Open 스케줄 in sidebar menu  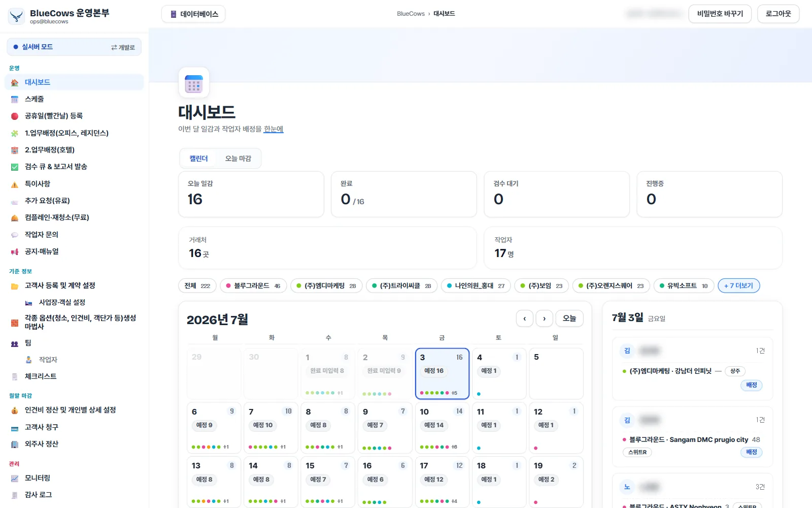(x=75, y=99)
